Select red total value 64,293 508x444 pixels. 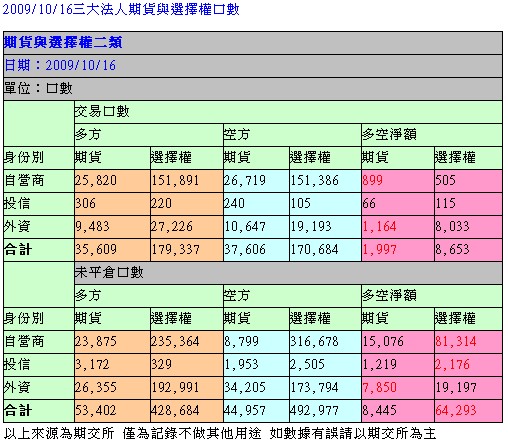pyautogui.click(x=456, y=410)
